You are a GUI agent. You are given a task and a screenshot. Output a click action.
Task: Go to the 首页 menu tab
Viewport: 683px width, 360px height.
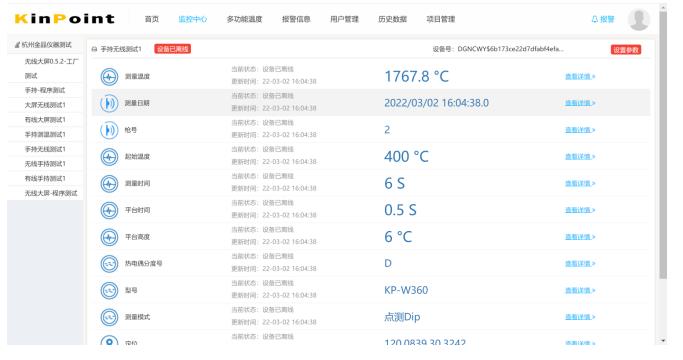tap(152, 19)
